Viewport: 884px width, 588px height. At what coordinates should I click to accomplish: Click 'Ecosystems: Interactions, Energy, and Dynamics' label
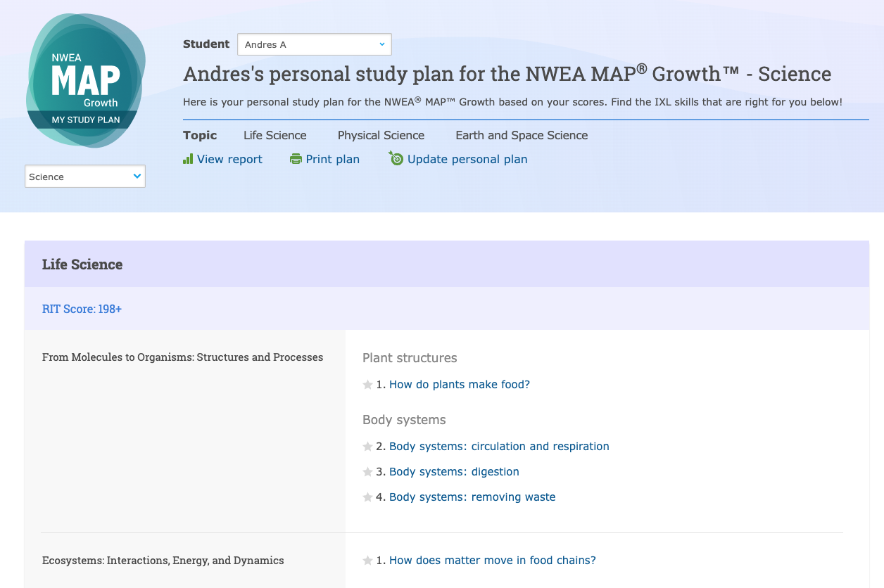pos(163,561)
